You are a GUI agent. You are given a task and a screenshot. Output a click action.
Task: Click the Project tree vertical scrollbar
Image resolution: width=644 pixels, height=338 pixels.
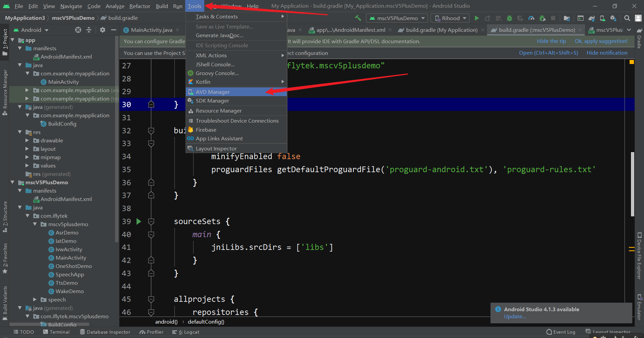point(116,139)
